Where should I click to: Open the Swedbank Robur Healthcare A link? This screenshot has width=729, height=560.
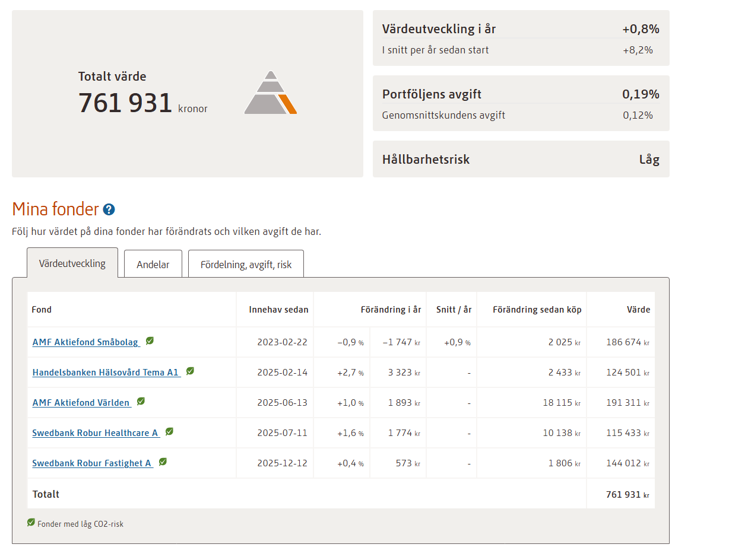click(95, 433)
